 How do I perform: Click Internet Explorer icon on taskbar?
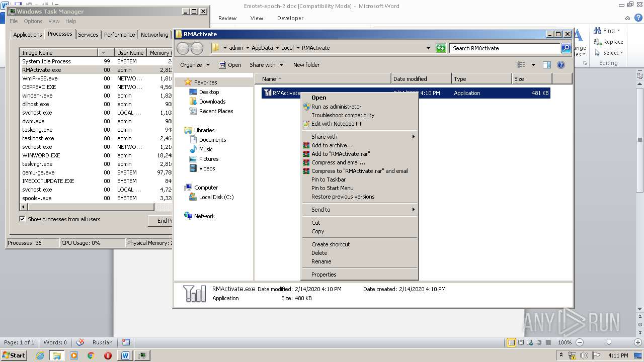tap(40, 355)
